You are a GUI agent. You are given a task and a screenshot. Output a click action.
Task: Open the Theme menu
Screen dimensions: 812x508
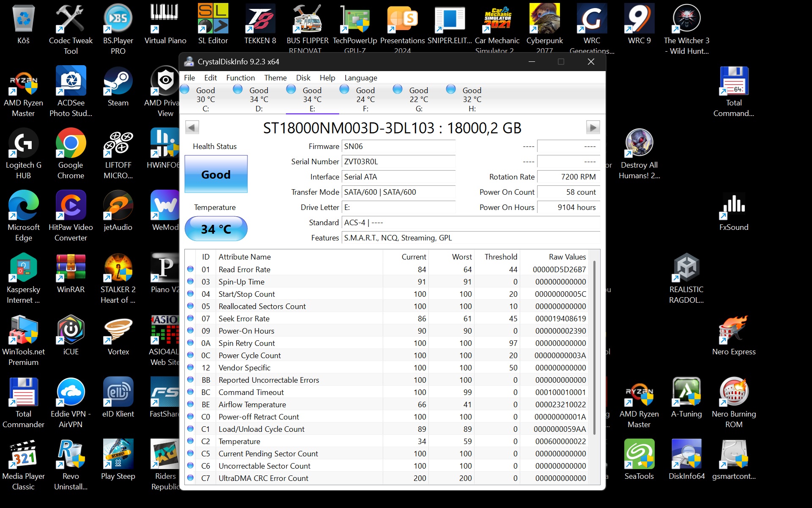tap(275, 78)
